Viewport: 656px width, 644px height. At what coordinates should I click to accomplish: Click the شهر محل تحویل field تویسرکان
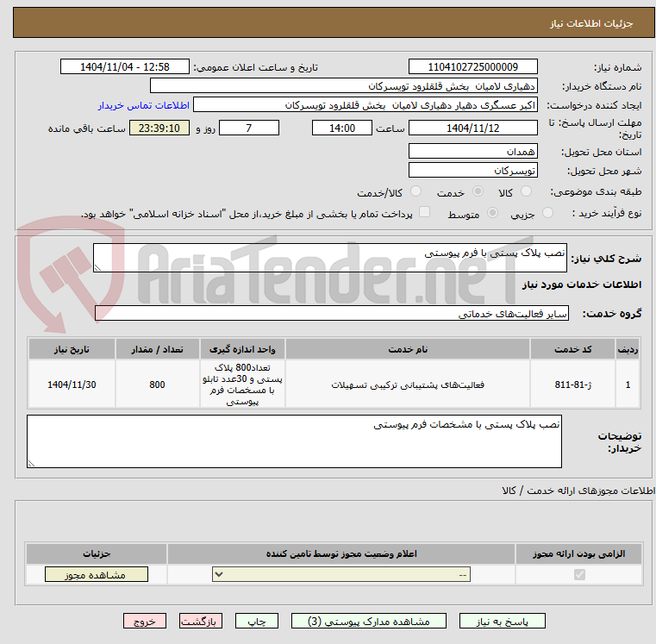point(472,171)
